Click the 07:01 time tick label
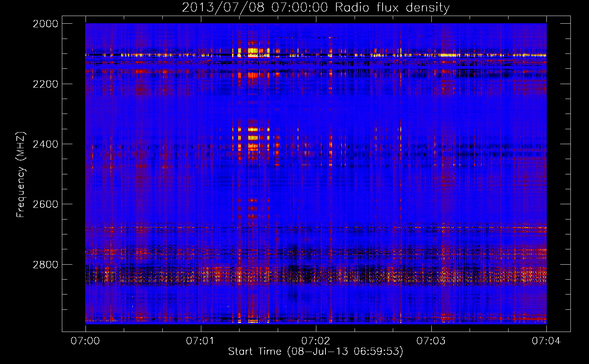Image resolution: width=589 pixels, height=364 pixels. tap(201, 341)
